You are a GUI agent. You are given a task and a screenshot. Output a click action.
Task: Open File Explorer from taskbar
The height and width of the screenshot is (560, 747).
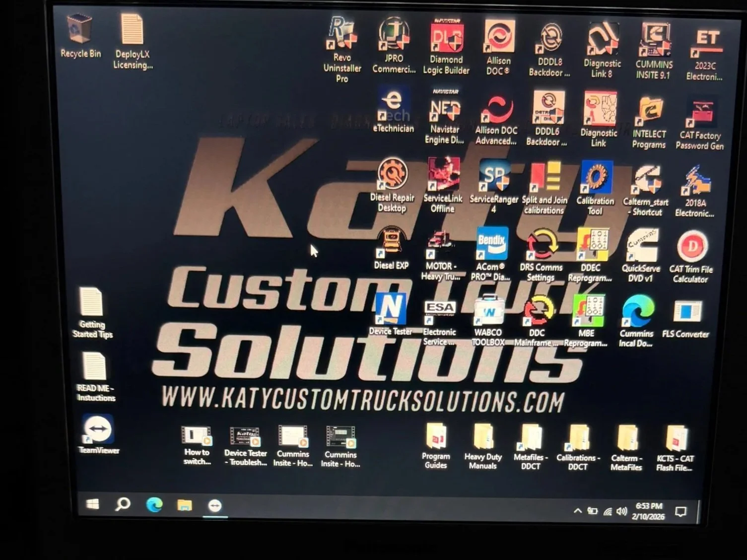[x=185, y=505]
